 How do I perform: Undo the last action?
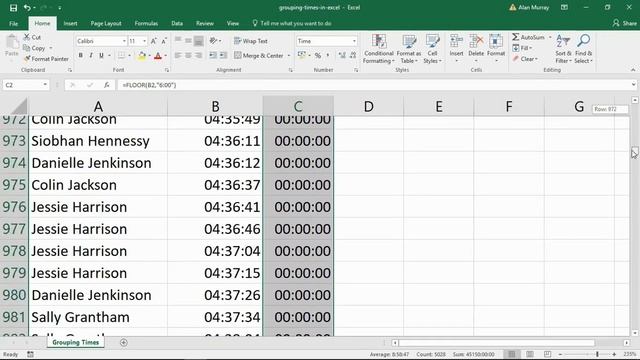27,8
